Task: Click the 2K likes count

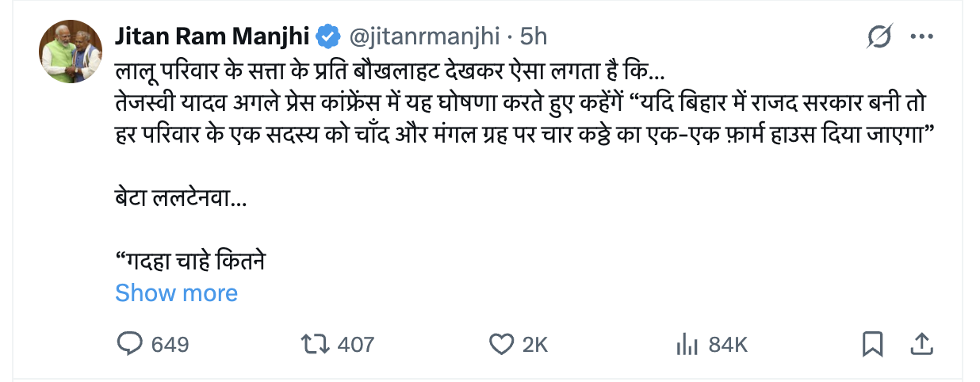Action: coord(535,345)
